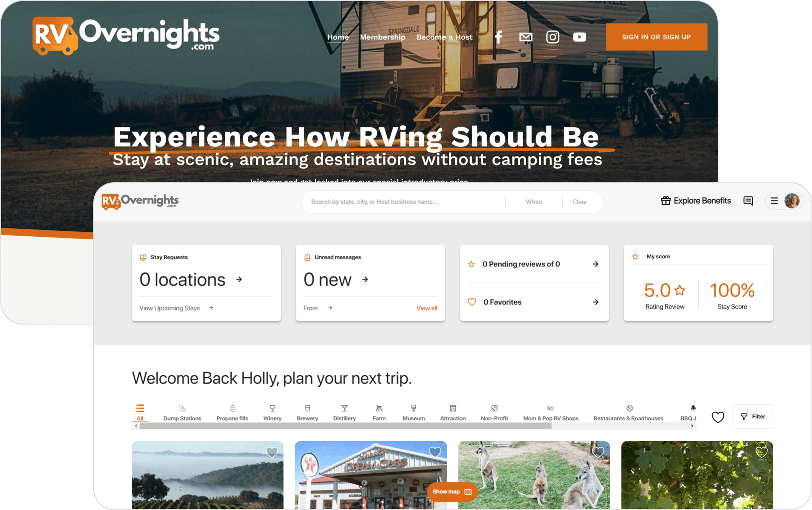The height and width of the screenshot is (510, 812).
Task: Select the Dump Stations category tab
Action: [182, 413]
